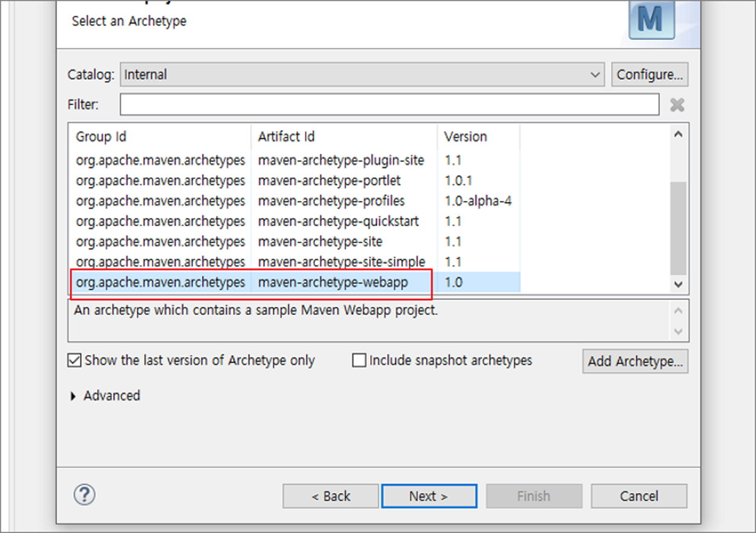
Task: Enable Include snapshot archetypes checkbox
Action: (x=359, y=361)
